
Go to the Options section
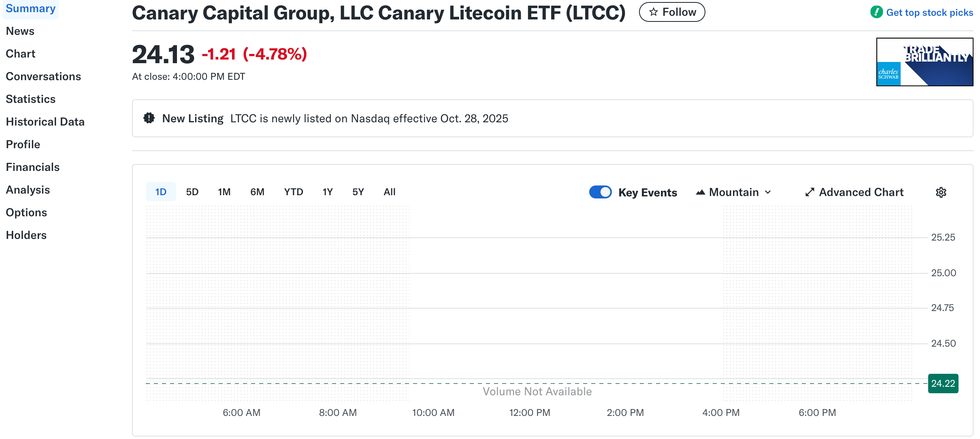click(26, 212)
